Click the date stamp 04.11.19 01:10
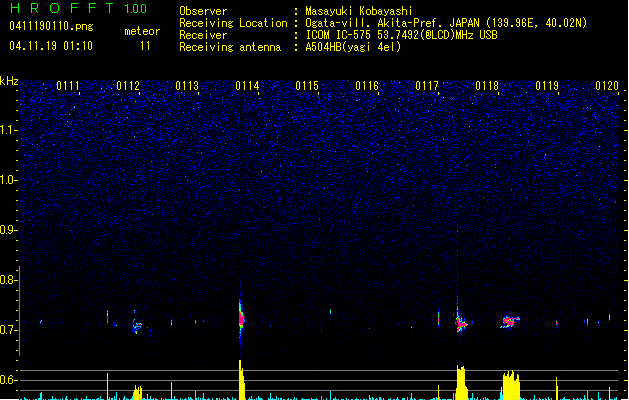Screen dimensions: 629x400 (51, 46)
